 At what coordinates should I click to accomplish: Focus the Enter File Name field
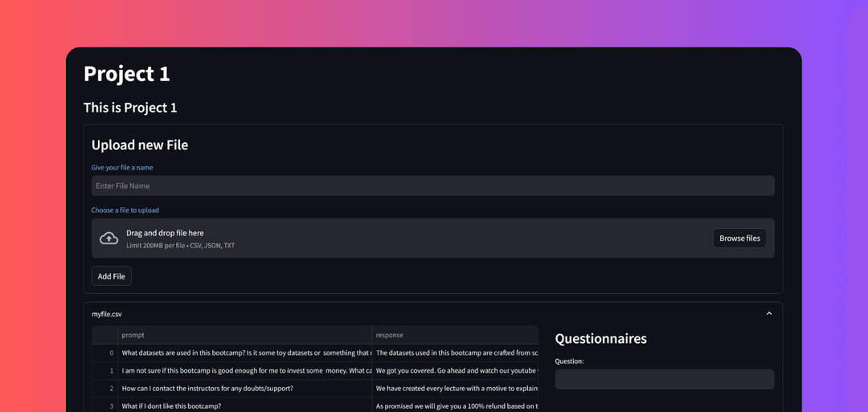[432, 186]
